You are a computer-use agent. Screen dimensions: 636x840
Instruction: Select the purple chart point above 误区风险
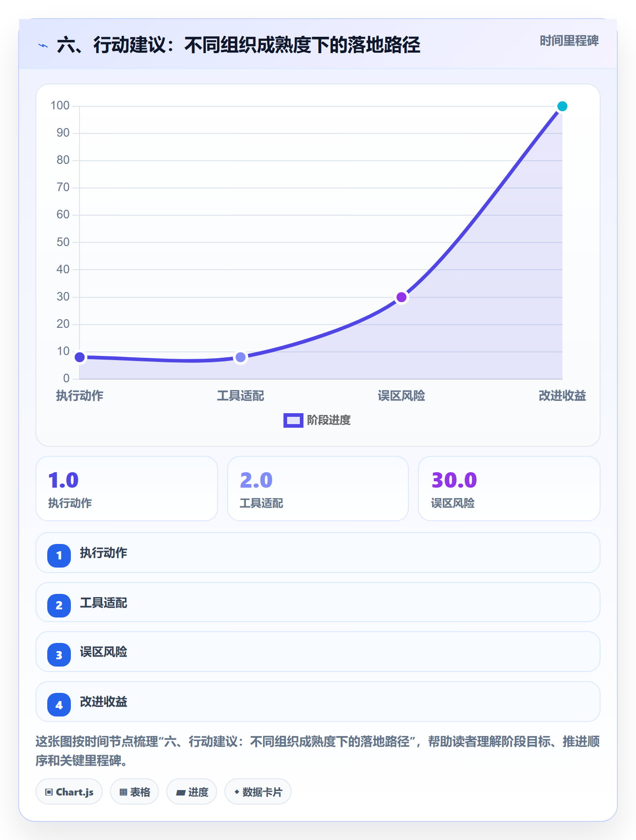(402, 297)
